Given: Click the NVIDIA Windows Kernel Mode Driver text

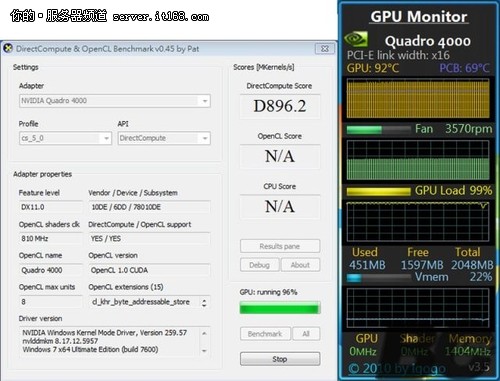Looking at the screenshot, I should (x=105, y=333).
